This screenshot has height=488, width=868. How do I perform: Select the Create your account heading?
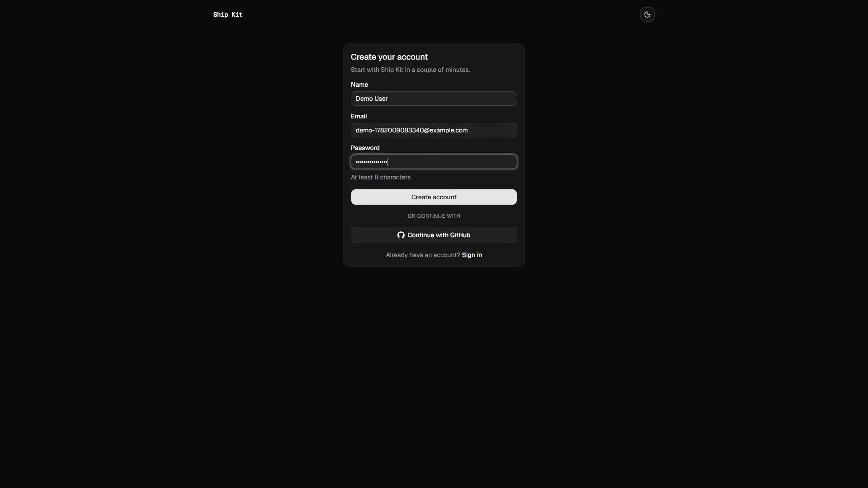pos(389,57)
